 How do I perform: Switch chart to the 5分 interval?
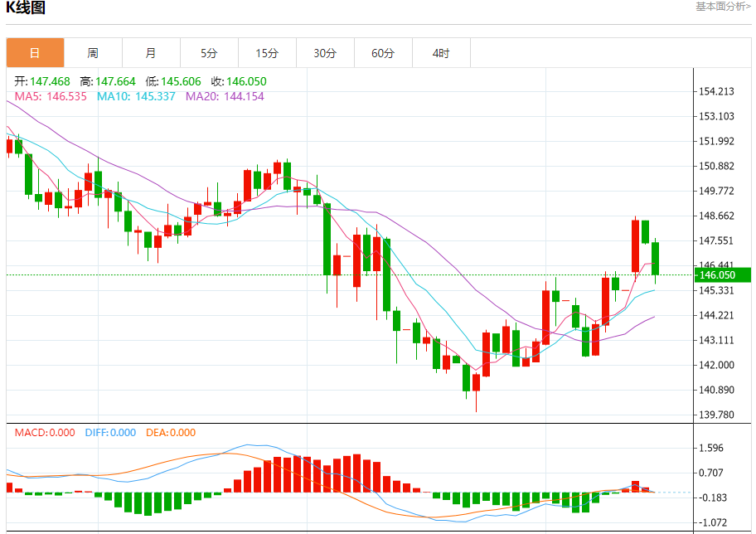[x=209, y=53]
